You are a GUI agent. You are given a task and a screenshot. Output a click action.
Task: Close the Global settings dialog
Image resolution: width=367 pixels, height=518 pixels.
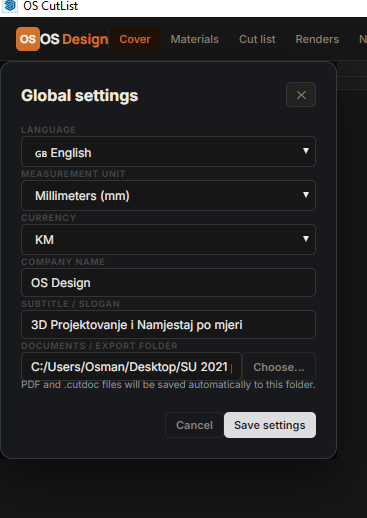301,95
